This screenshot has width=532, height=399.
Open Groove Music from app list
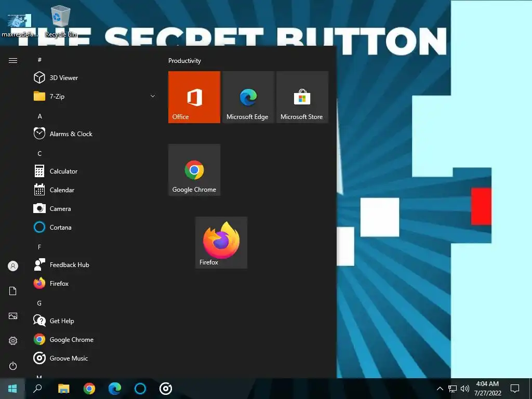(95, 358)
